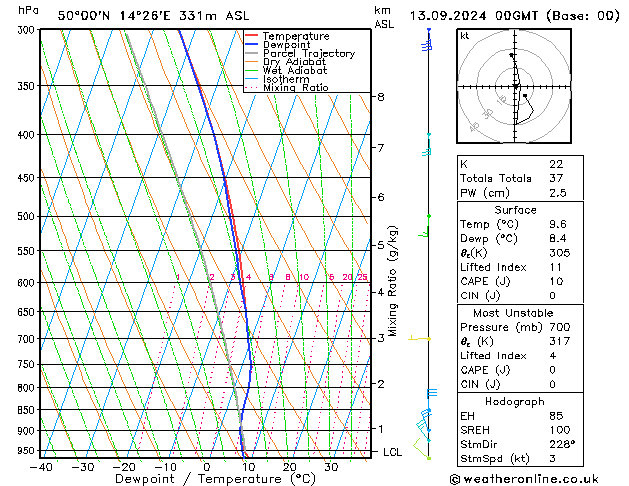Click the surface Temp value '9.6'
Image resolution: width=629 pixels, height=486 pixels.
click(x=558, y=224)
